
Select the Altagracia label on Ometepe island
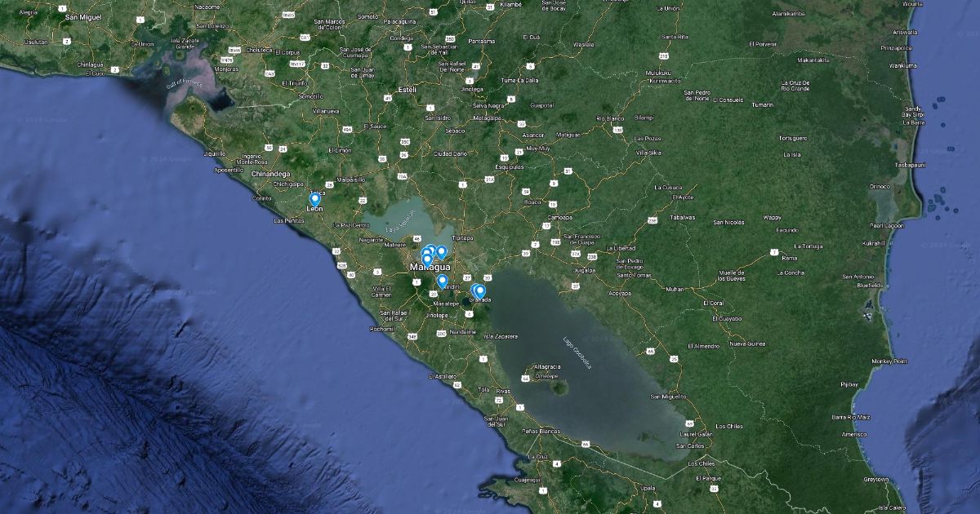546,368
